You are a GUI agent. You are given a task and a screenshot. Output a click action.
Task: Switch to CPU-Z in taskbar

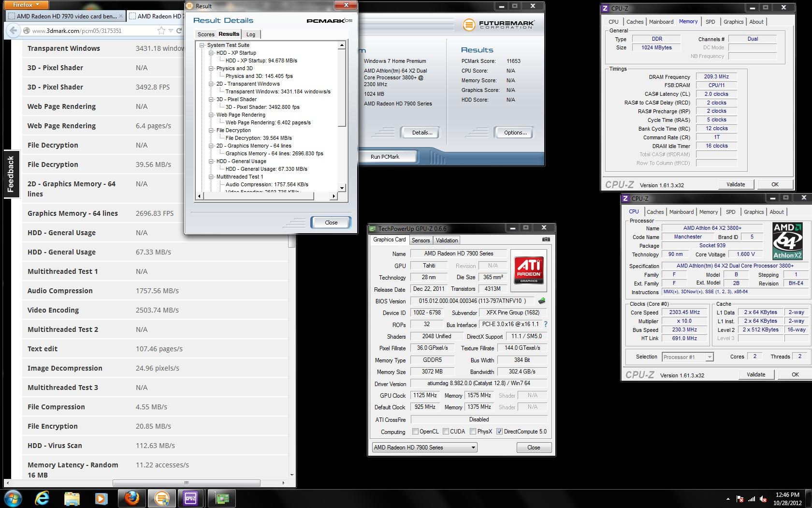pos(191,498)
